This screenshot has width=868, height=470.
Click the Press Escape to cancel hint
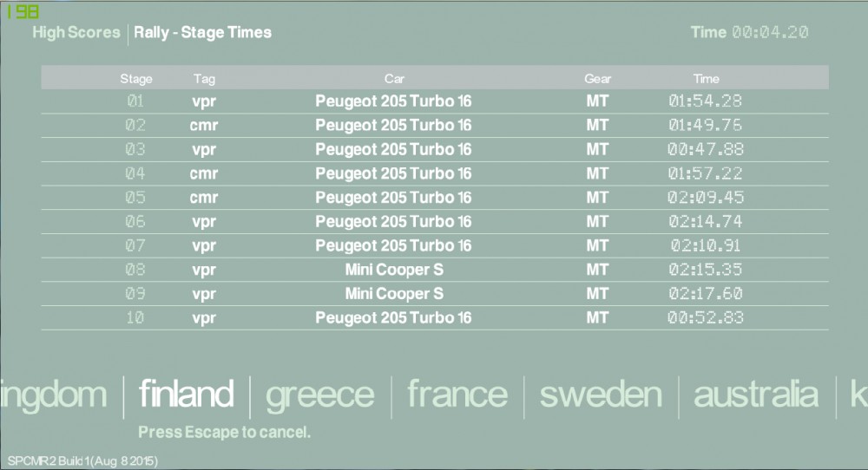click(224, 432)
